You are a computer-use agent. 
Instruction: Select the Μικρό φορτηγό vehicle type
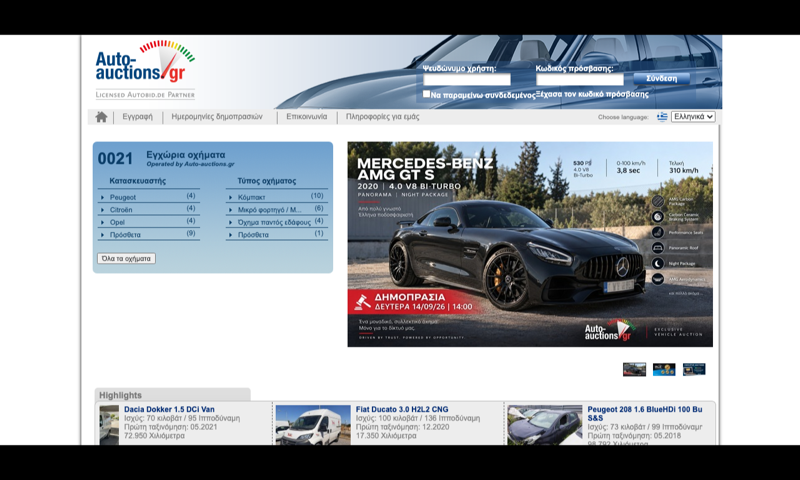pyautogui.click(x=269, y=210)
